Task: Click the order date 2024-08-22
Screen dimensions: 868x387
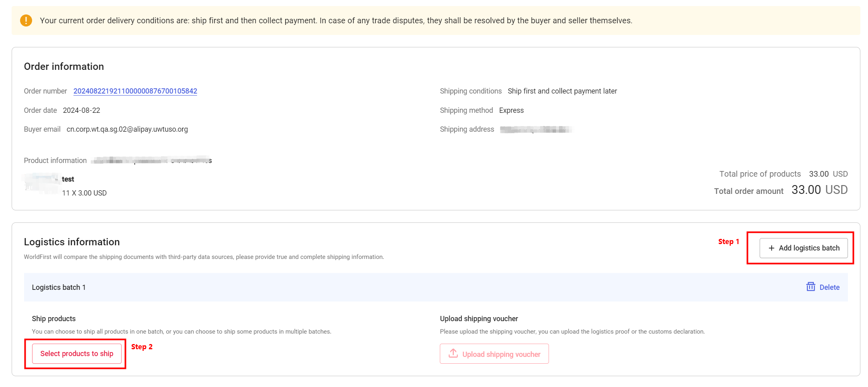Action: click(x=81, y=110)
